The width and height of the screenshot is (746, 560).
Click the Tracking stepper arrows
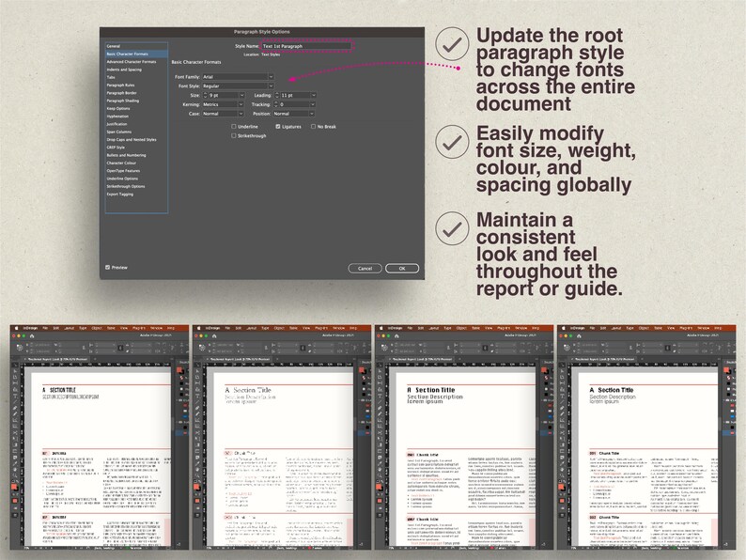(x=276, y=104)
